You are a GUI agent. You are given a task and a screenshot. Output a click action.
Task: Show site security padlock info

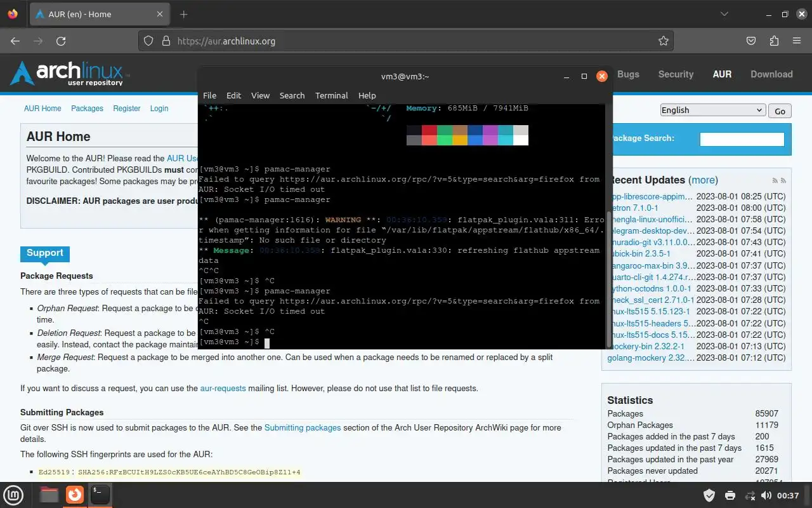click(x=166, y=41)
